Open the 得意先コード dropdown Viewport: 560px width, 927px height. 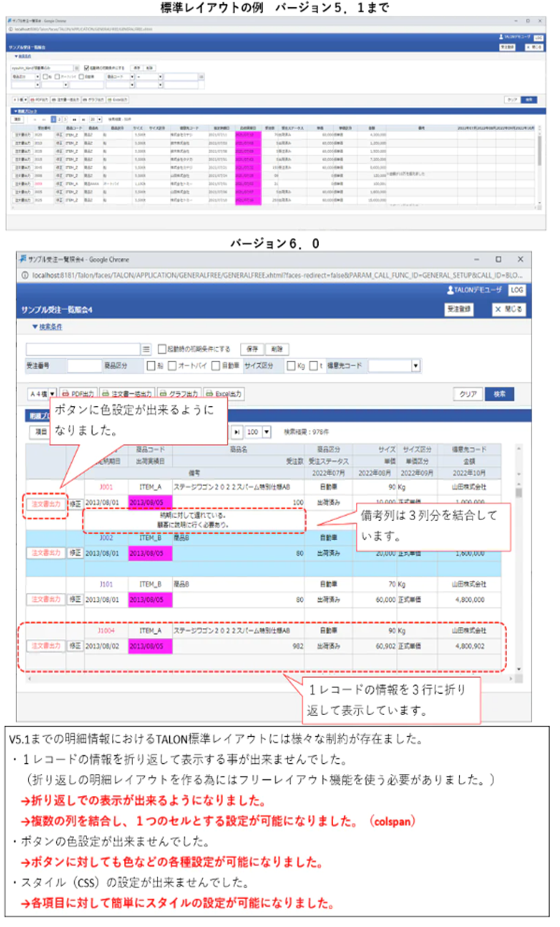416,366
